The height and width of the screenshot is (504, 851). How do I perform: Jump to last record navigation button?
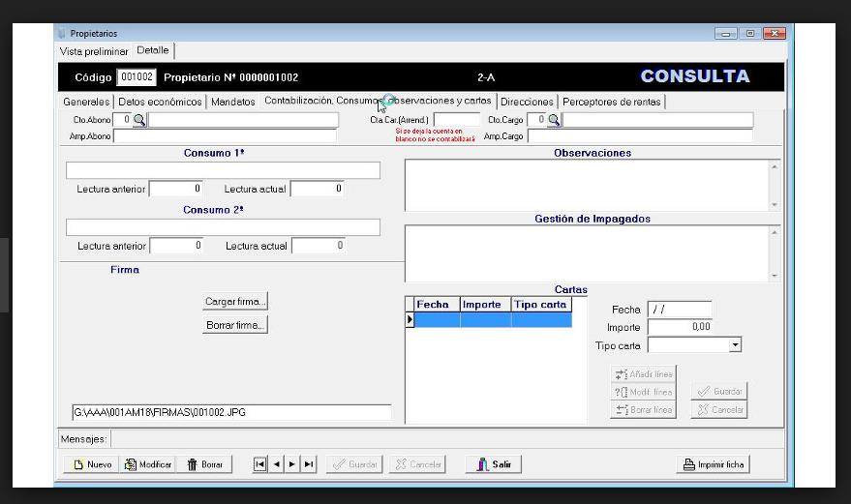[309, 464]
